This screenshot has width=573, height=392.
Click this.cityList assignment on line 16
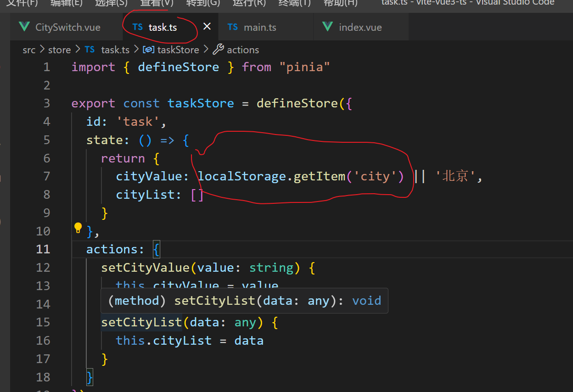pyautogui.click(x=190, y=341)
